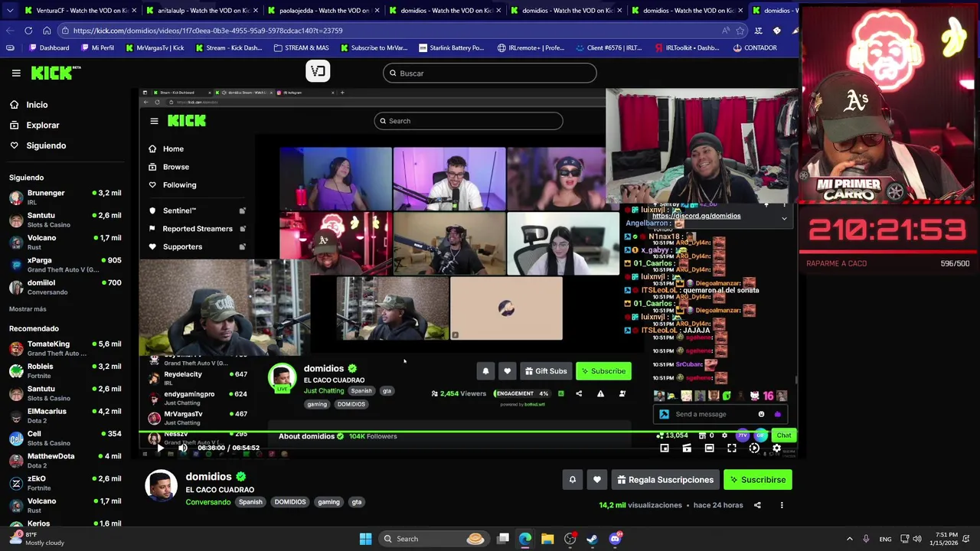Open ElMacarius Dota 2 channel

[x=65, y=416]
